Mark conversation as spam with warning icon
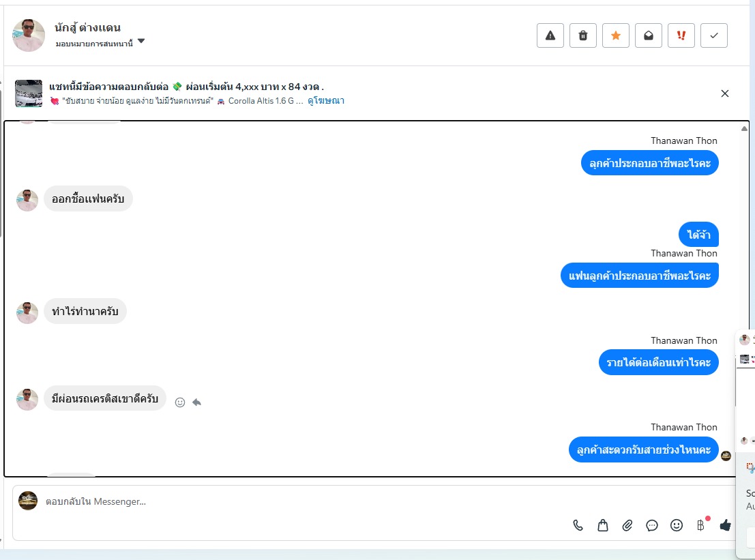The height and width of the screenshot is (560, 755). 550,35
